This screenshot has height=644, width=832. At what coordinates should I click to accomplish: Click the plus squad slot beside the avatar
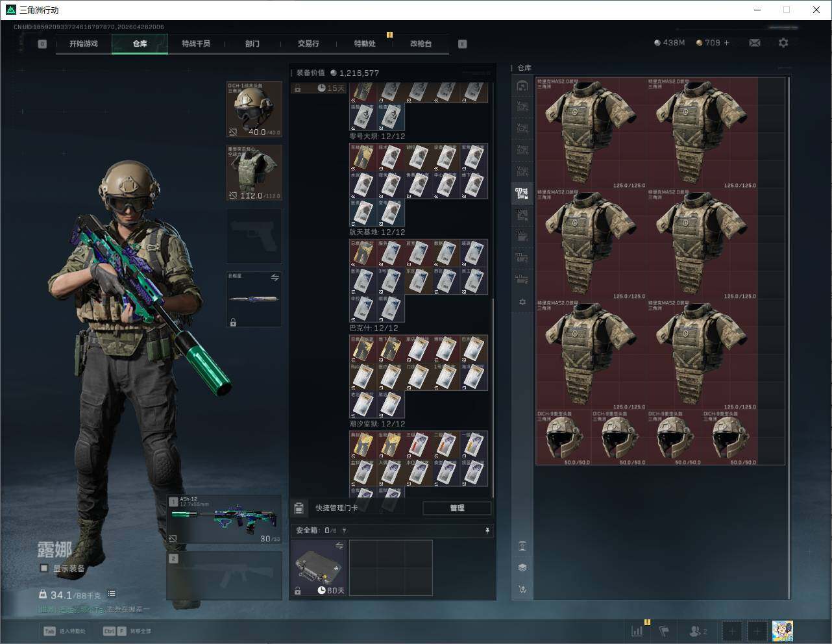[757, 631]
